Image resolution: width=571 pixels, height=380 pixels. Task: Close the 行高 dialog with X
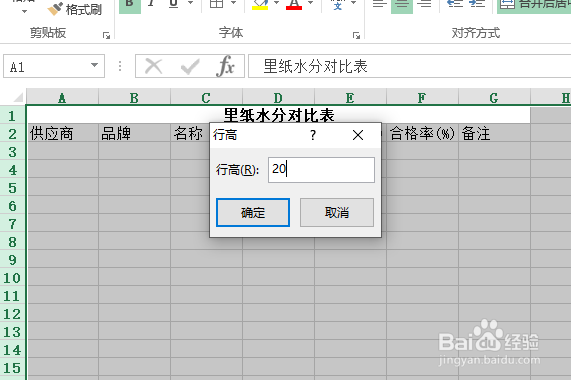(358, 135)
